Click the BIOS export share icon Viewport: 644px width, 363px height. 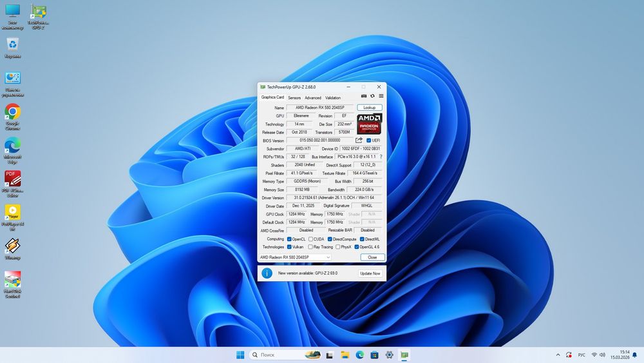coord(359,140)
